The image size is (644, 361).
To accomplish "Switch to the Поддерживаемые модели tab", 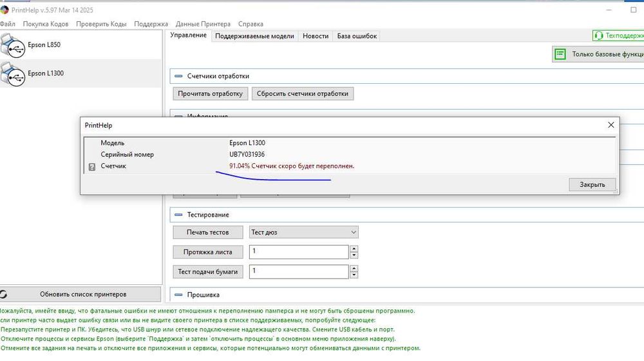I will click(x=254, y=36).
